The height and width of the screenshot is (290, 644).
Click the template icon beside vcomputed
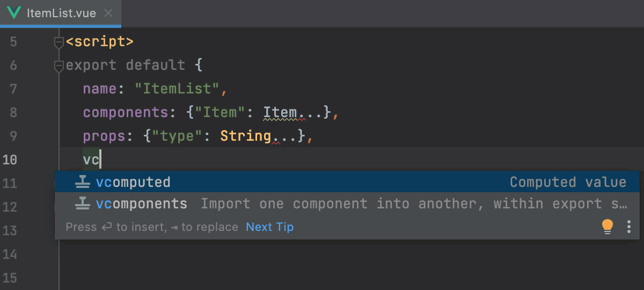82,182
